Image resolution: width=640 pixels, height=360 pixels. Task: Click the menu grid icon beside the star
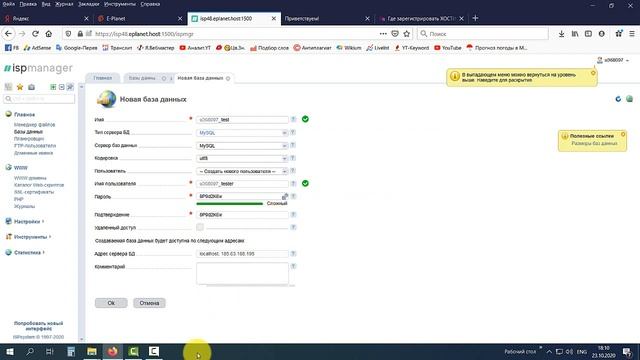[x=8, y=87]
